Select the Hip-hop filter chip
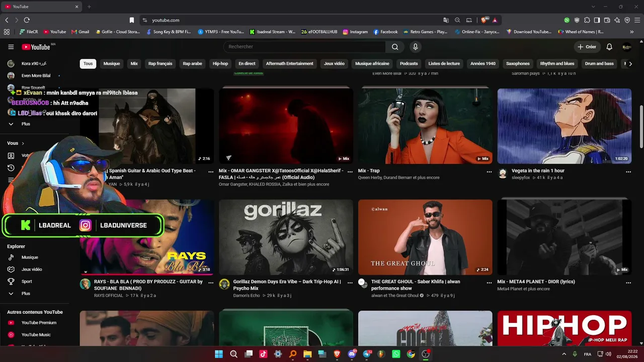This screenshot has height=362, width=644. [220, 64]
